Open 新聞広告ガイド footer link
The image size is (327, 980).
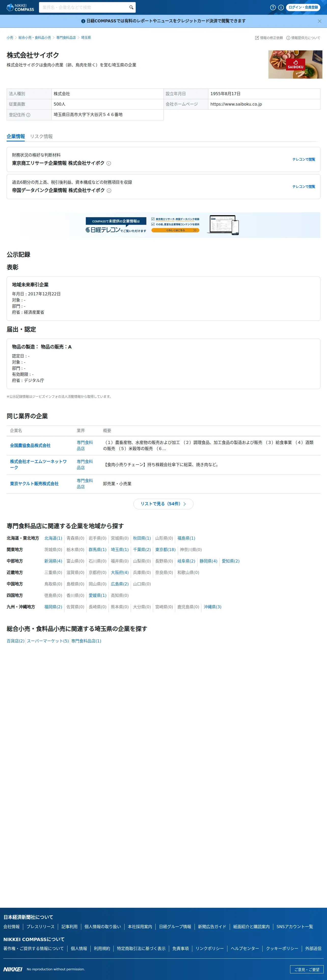tap(212, 927)
